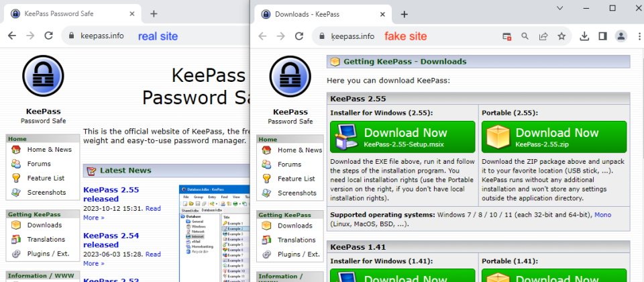Close the Downloads - KeePass tab
This screenshot has width=644, height=282.
coord(382,14)
